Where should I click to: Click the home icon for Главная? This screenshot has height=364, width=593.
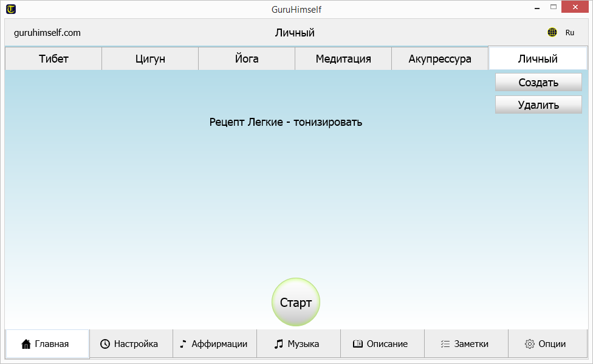[x=26, y=344]
